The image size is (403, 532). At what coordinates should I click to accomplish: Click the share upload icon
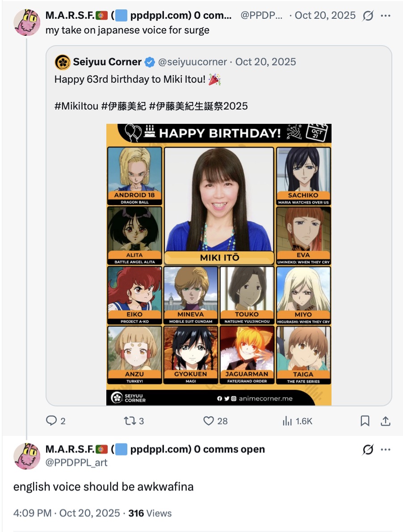pyautogui.click(x=386, y=421)
